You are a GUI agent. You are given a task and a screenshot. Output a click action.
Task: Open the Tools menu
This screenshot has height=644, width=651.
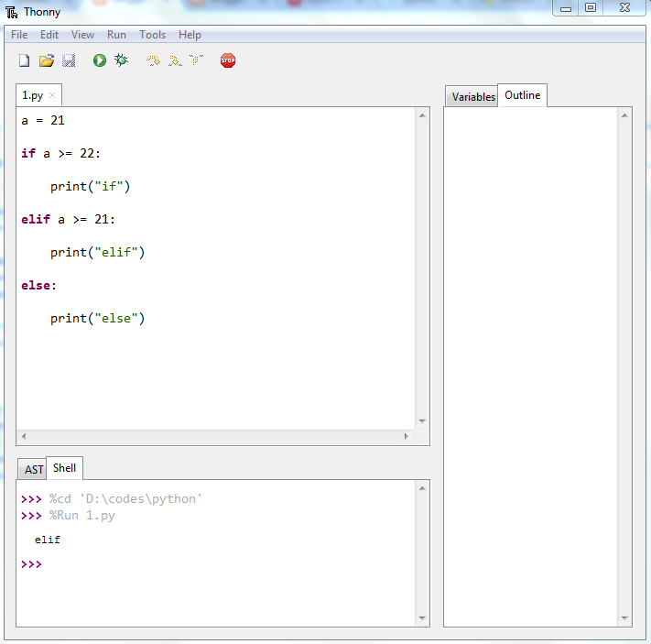pyautogui.click(x=152, y=35)
